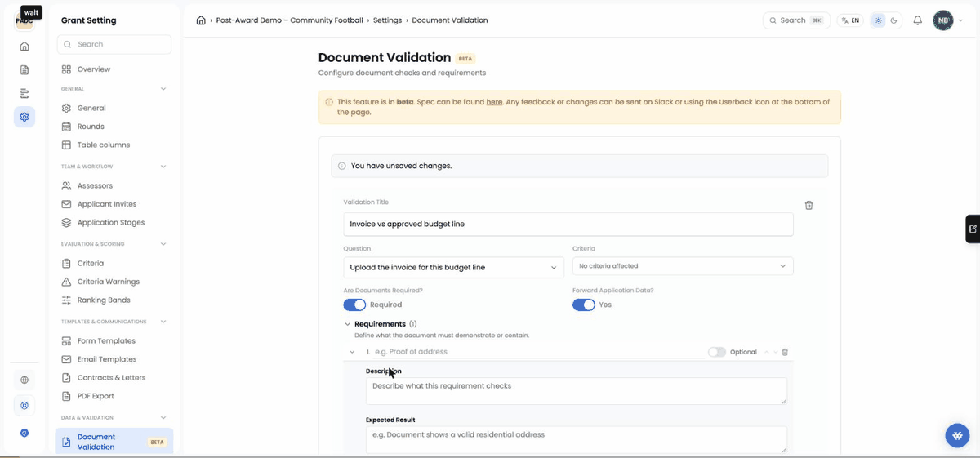Screen dimensions: 980x458
Task: Delete requirement 1 using its trash icon
Action: 785,352
